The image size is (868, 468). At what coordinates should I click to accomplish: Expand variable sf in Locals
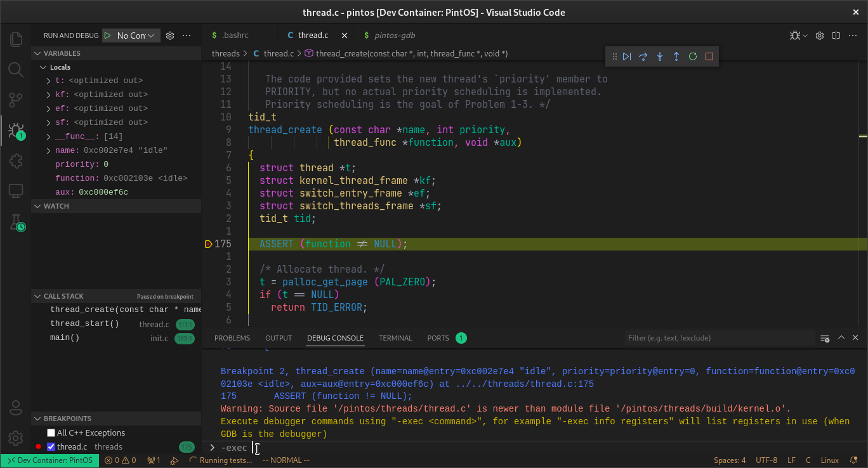coord(49,122)
